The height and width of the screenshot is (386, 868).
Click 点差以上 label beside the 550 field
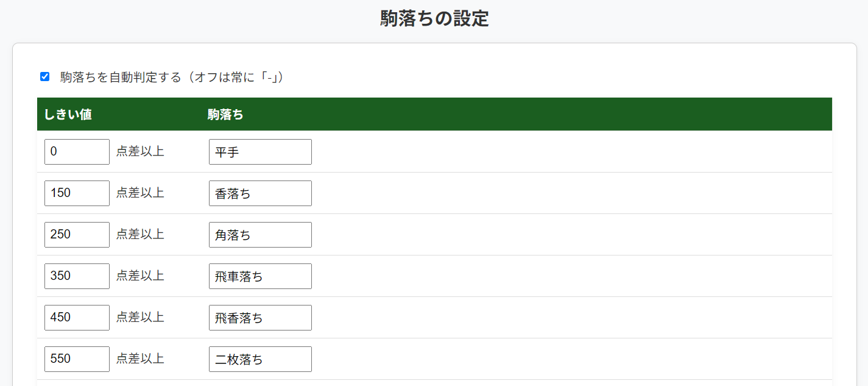pos(140,359)
